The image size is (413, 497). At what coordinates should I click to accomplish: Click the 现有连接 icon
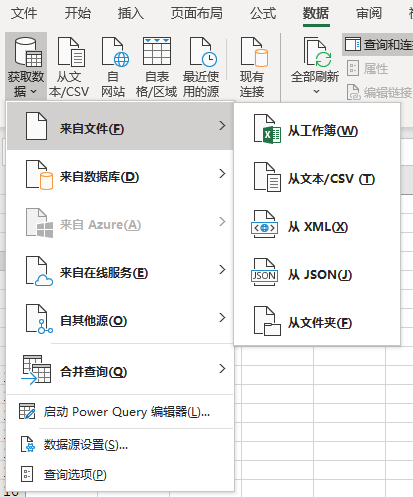[254, 52]
